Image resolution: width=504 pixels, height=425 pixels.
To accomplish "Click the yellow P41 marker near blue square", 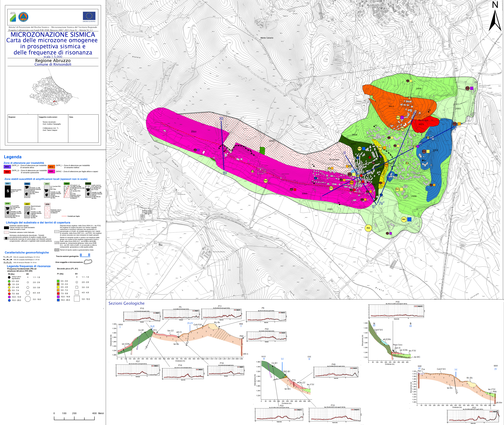I will [x=404, y=219].
